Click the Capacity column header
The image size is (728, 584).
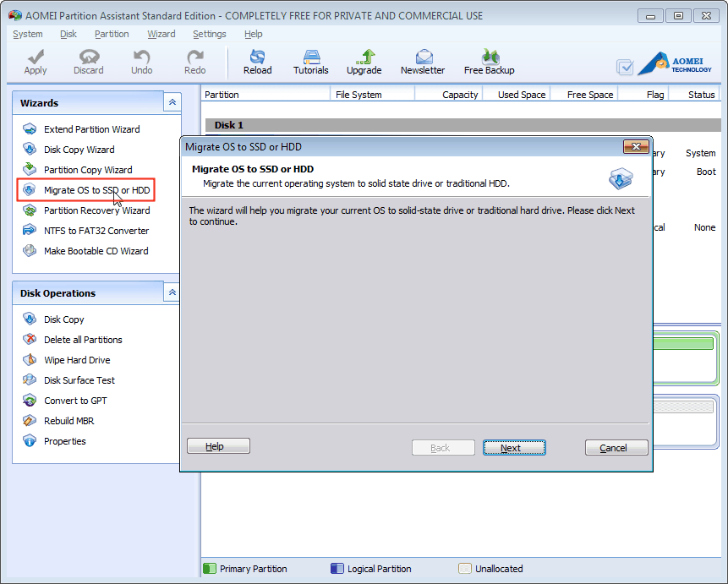tap(449, 95)
